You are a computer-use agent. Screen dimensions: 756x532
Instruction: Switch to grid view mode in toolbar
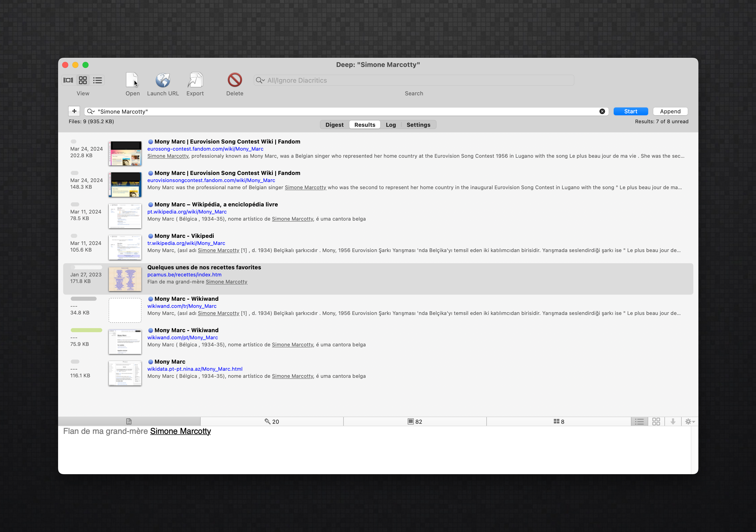pos(83,80)
